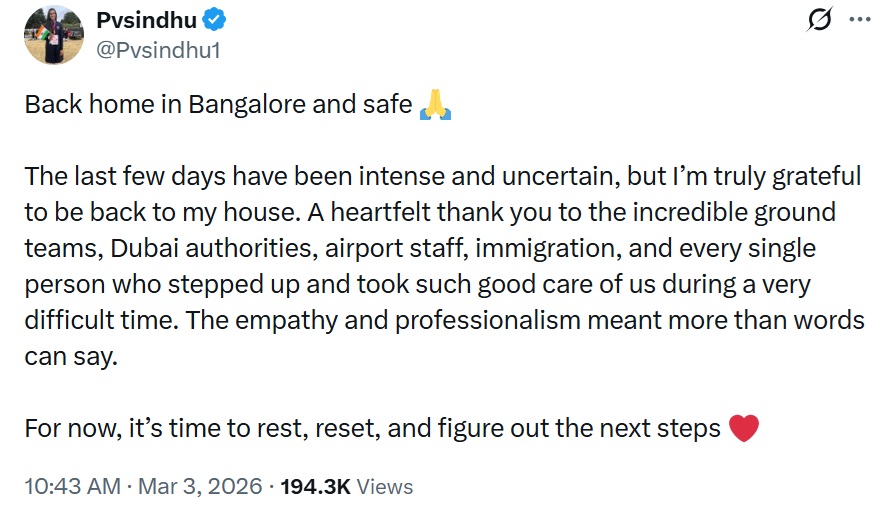Click the 194.3K view count
This screenshot has height=517, width=891.
pyautogui.click(x=316, y=487)
